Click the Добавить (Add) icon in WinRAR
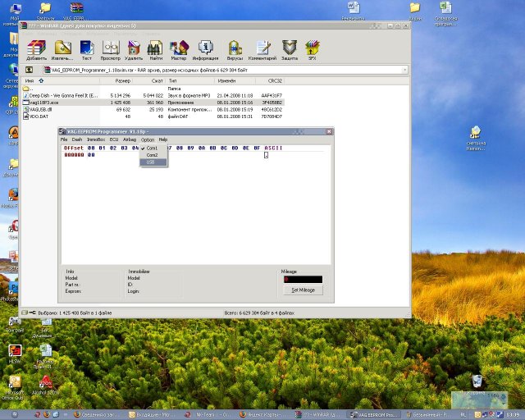The image size is (525, 420). [x=36, y=50]
